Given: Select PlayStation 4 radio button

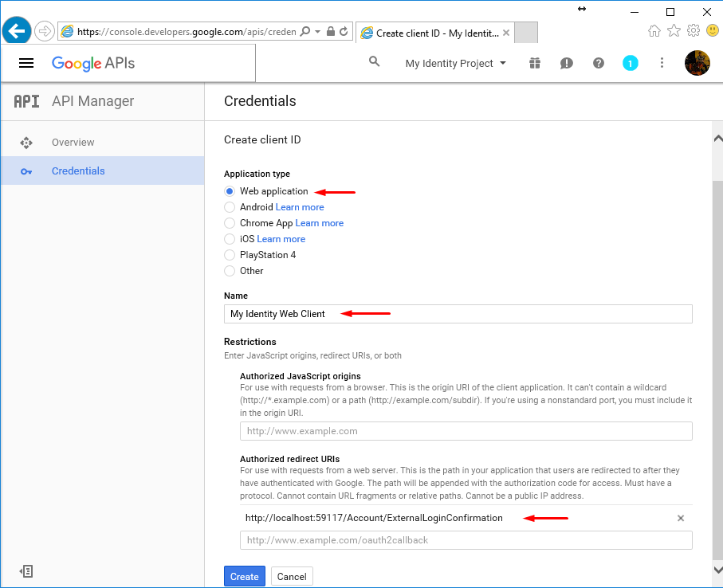Looking at the screenshot, I should pos(230,255).
